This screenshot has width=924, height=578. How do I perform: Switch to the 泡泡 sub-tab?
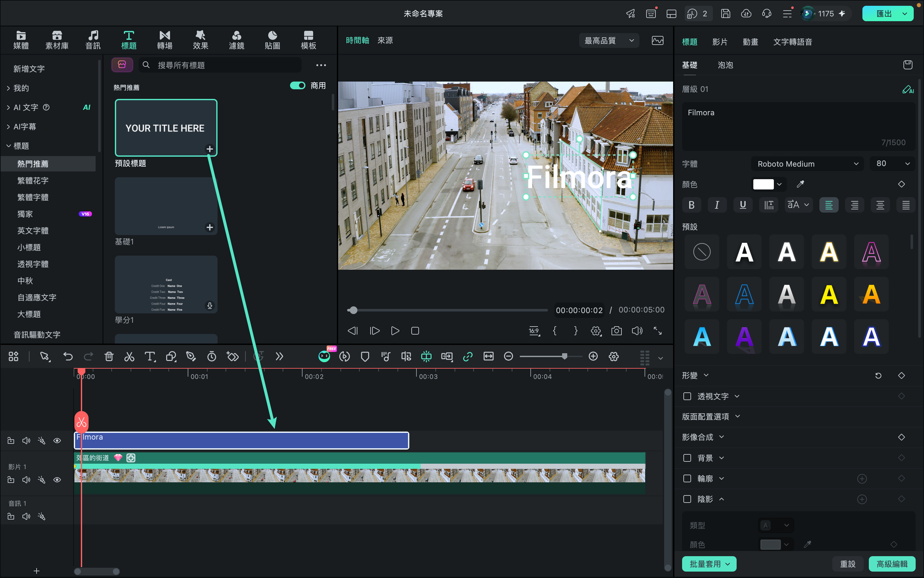(x=725, y=65)
